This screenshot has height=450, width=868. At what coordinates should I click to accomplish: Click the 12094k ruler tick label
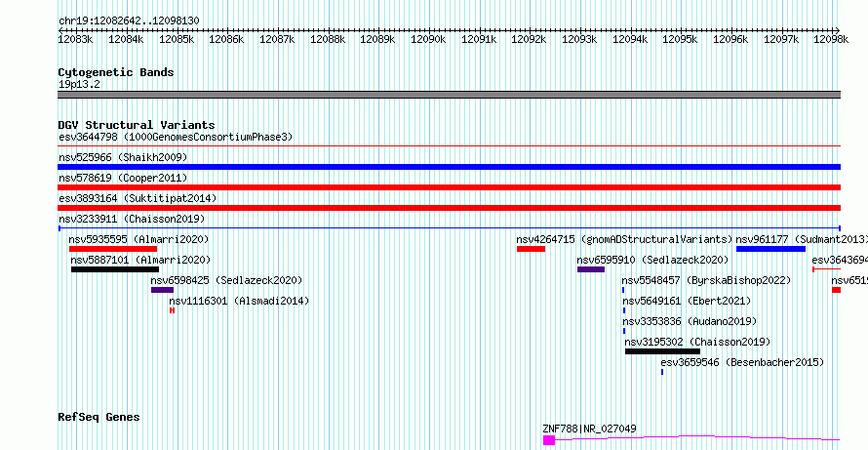pyautogui.click(x=630, y=39)
